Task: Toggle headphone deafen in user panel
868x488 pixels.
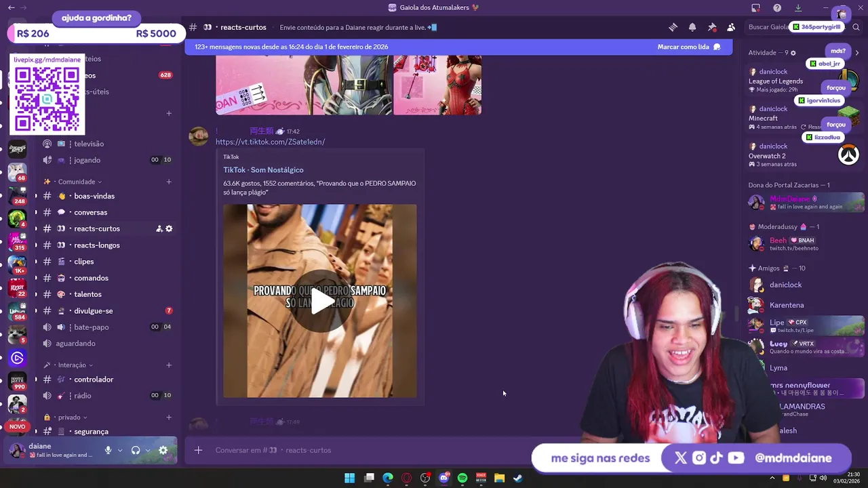Action: pyautogui.click(x=136, y=450)
